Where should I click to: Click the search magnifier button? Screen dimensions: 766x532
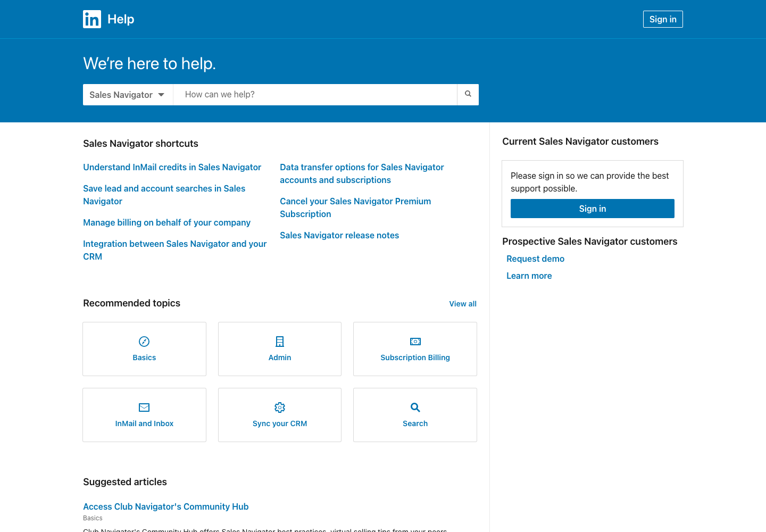pyautogui.click(x=468, y=94)
